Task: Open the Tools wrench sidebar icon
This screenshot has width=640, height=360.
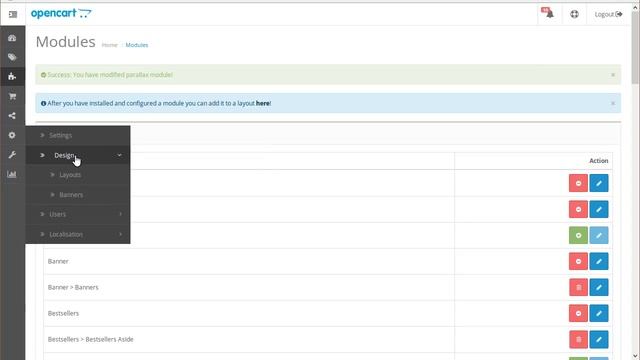Action: 12,155
